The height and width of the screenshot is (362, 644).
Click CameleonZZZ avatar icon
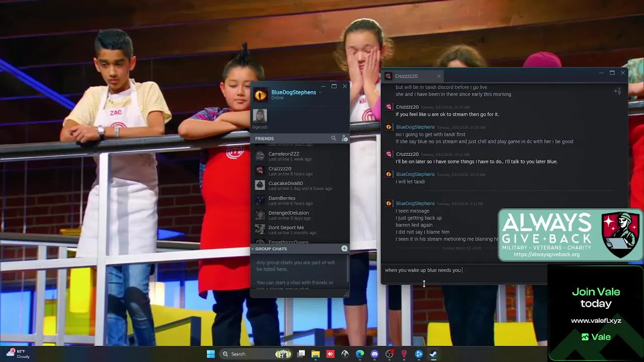point(260,156)
